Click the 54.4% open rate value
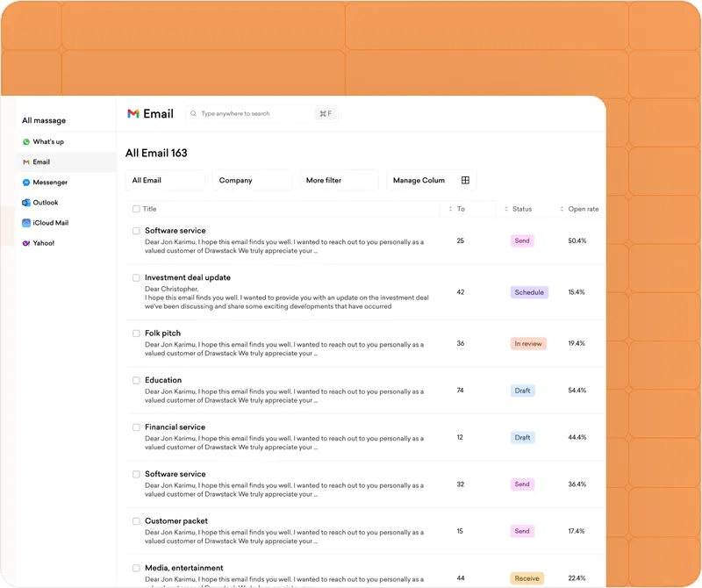Image resolution: width=702 pixels, height=588 pixels. coord(577,391)
